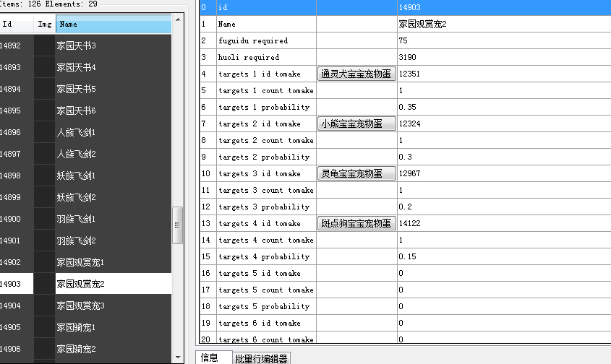Viewport: 611px width, 364px height.
Task: Click the targets 5 probability value cell
Action: 504,306
